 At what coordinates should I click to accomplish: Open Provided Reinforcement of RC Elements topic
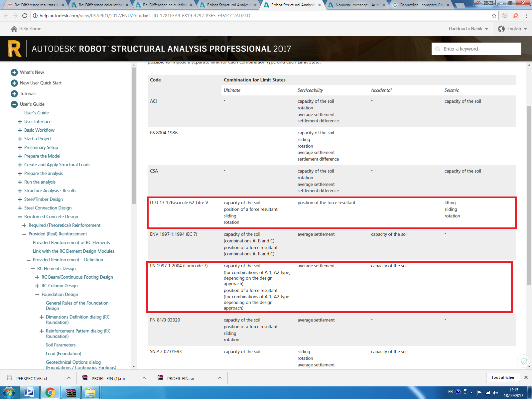[71, 242]
